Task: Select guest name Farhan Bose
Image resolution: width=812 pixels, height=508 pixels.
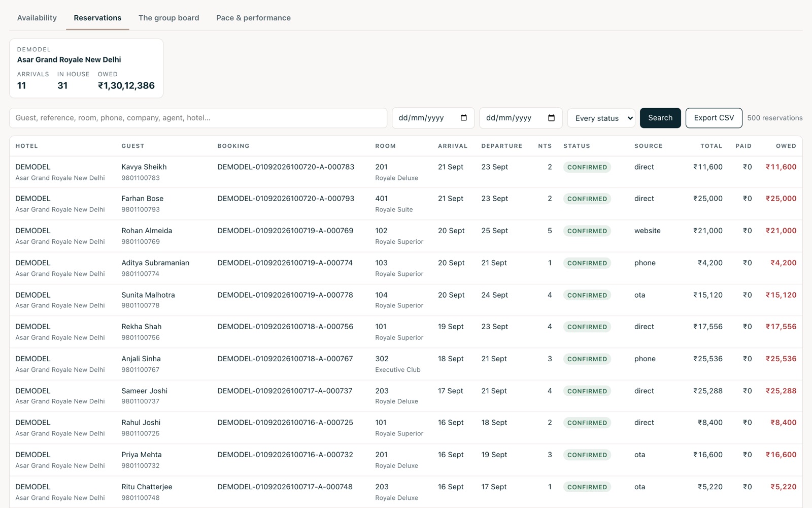Action: (143, 199)
